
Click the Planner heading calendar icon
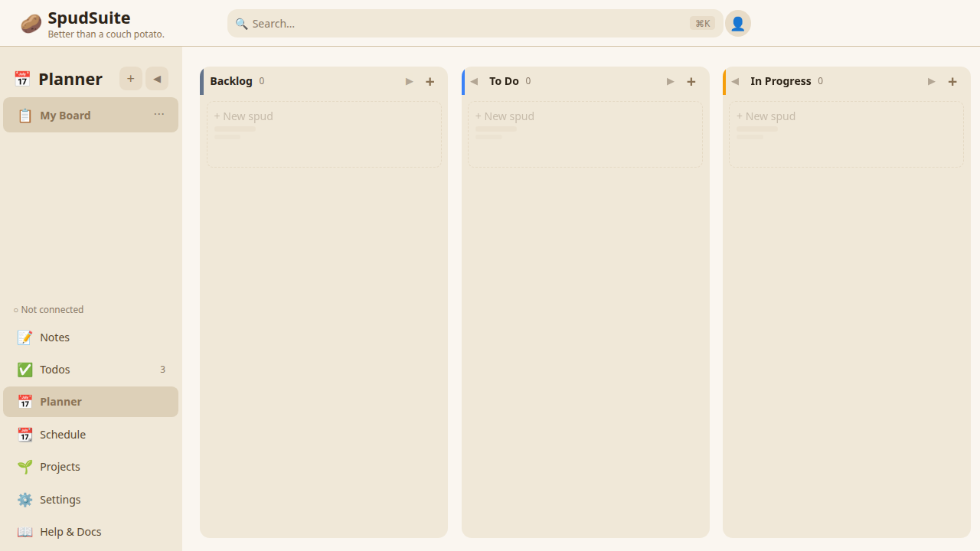tap(22, 79)
